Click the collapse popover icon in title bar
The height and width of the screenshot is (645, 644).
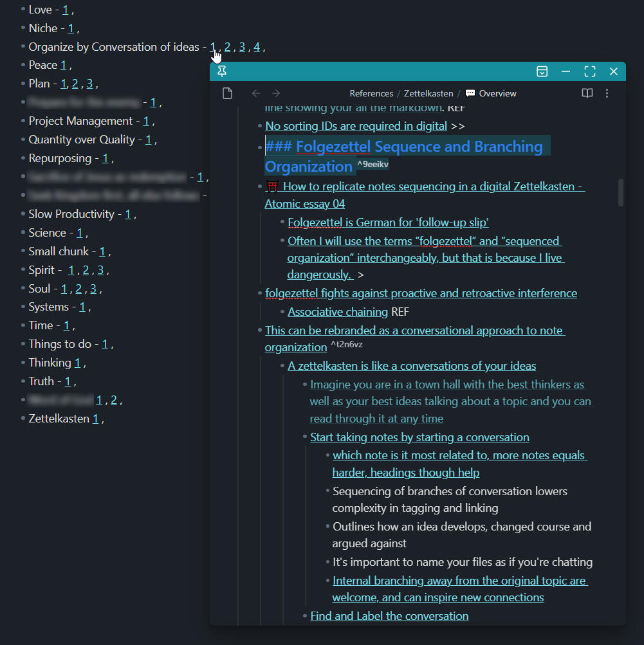542,71
